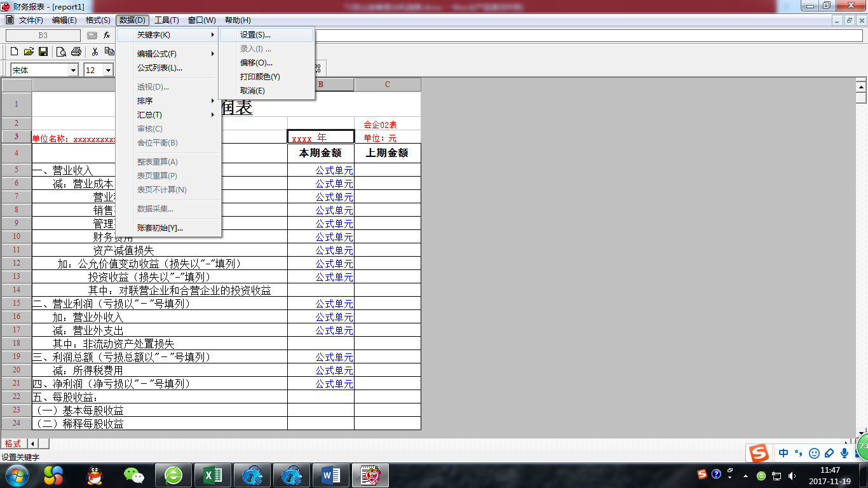The image size is (868, 488).
Task: Open the Windows Start button
Action: point(16,475)
